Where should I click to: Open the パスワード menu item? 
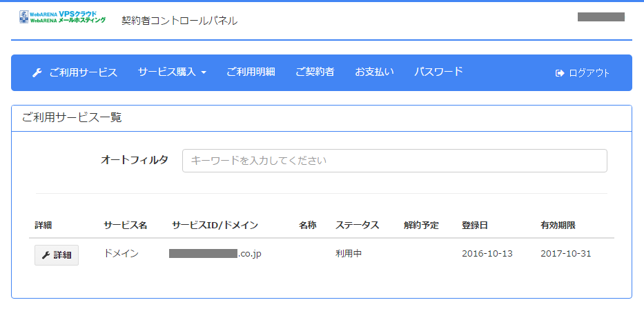pos(438,72)
